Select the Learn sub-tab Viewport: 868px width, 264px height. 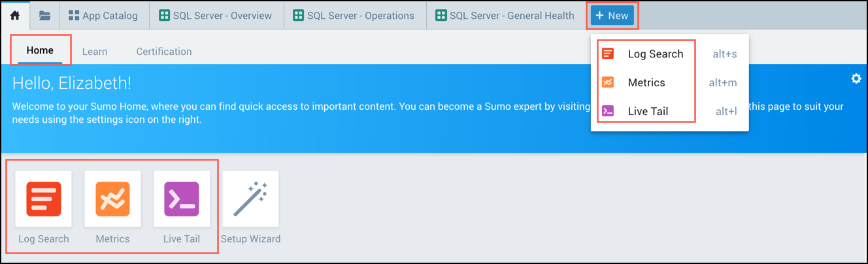click(95, 52)
